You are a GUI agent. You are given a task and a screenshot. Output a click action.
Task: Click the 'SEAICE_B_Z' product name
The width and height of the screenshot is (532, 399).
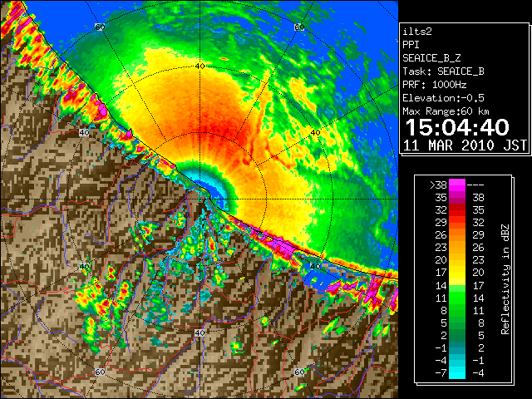click(431, 58)
